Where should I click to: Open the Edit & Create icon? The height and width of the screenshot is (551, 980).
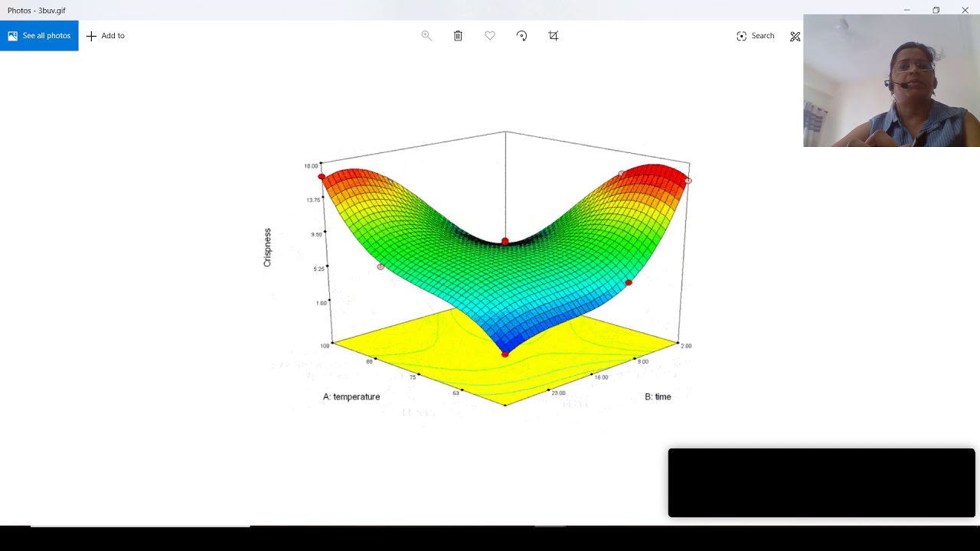pos(795,36)
